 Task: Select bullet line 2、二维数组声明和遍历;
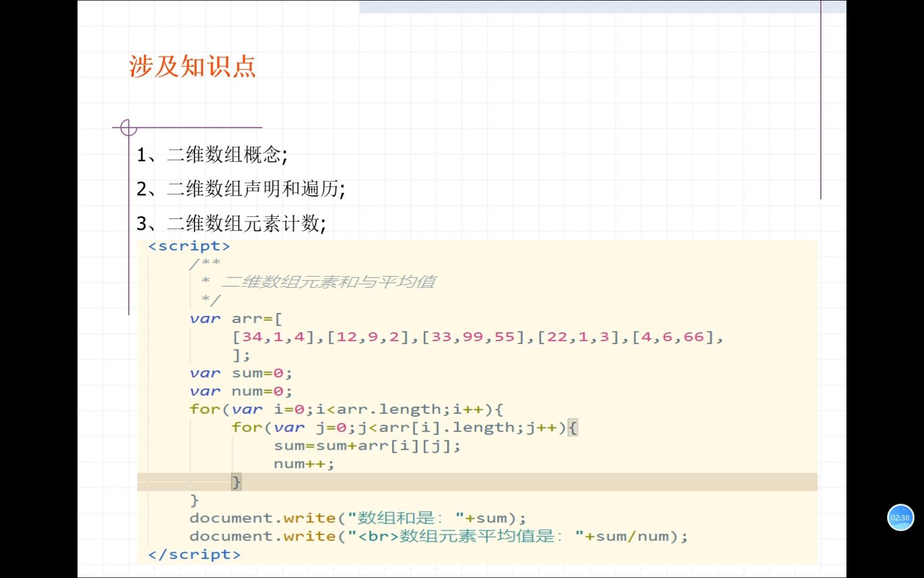click(x=241, y=188)
